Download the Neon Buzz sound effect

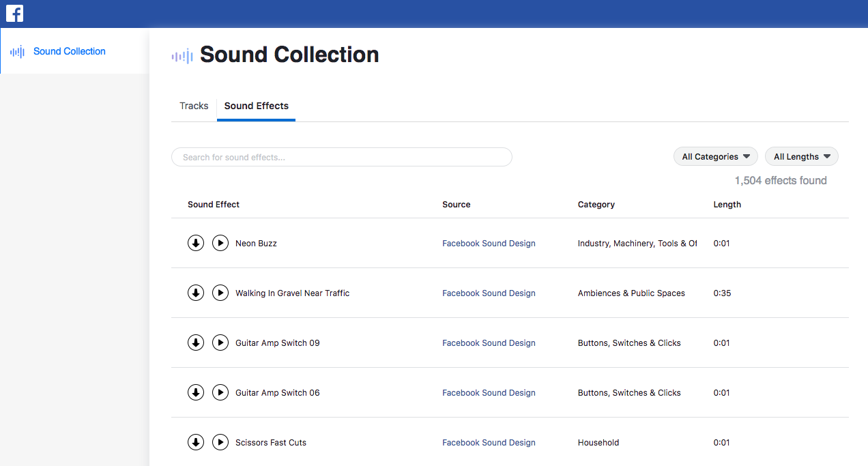(x=196, y=243)
